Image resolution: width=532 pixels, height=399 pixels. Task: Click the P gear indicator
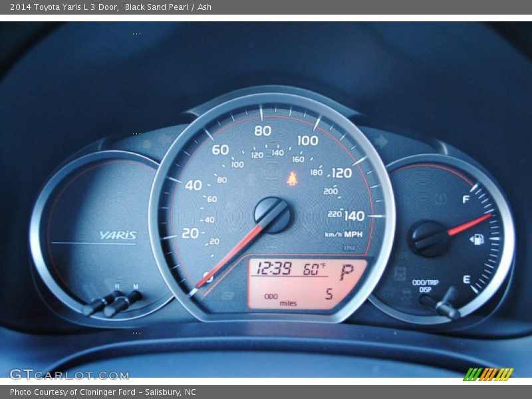[346, 272]
